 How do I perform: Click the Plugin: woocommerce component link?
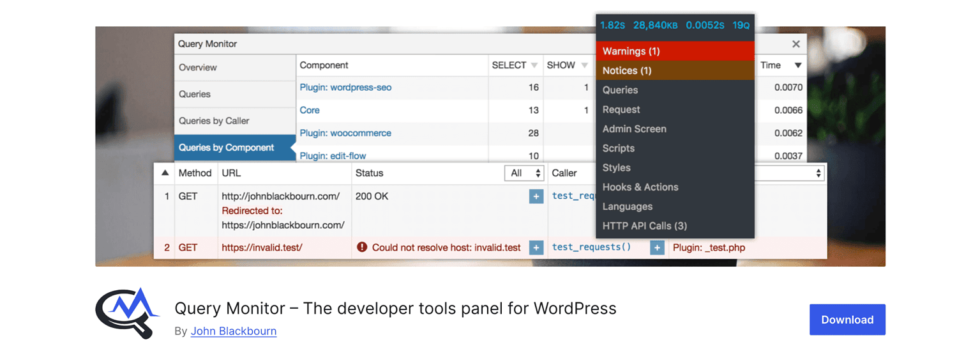[x=345, y=133]
